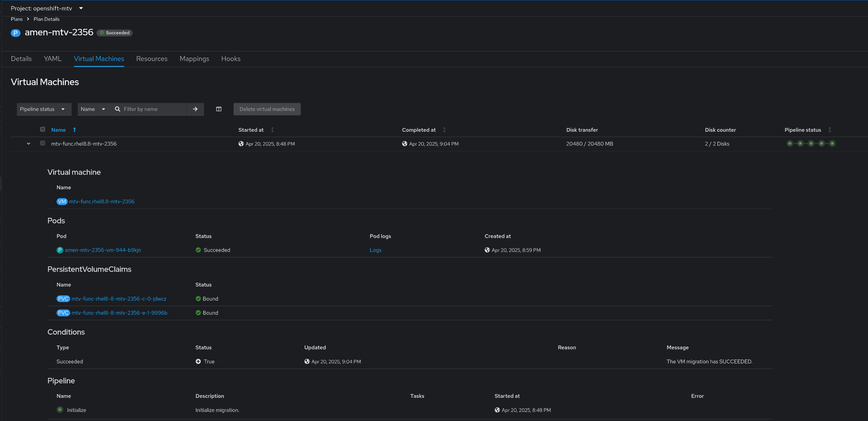The image size is (868, 421).
Task: Click the first pipeline status step circle
Action: pyautogui.click(x=789, y=144)
